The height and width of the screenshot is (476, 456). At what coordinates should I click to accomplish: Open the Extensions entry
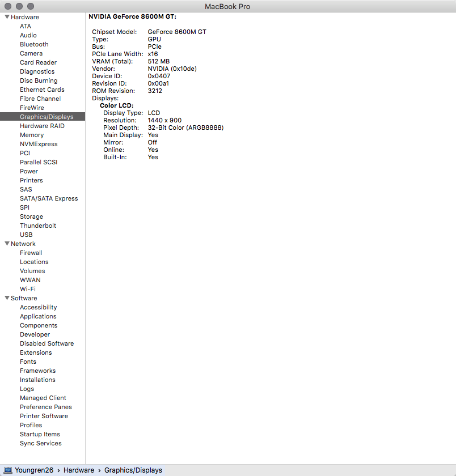tap(36, 352)
